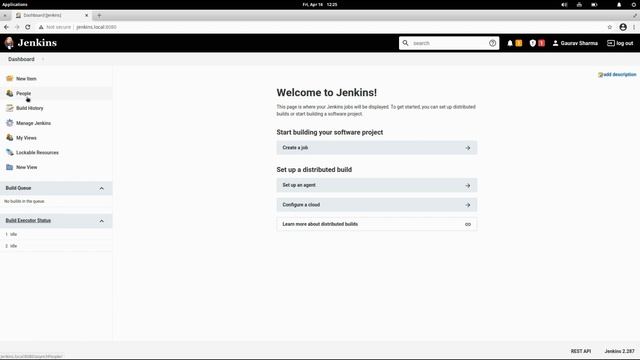
Task: Click the Create a job arrow icon
Action: [x=468, y=148]
